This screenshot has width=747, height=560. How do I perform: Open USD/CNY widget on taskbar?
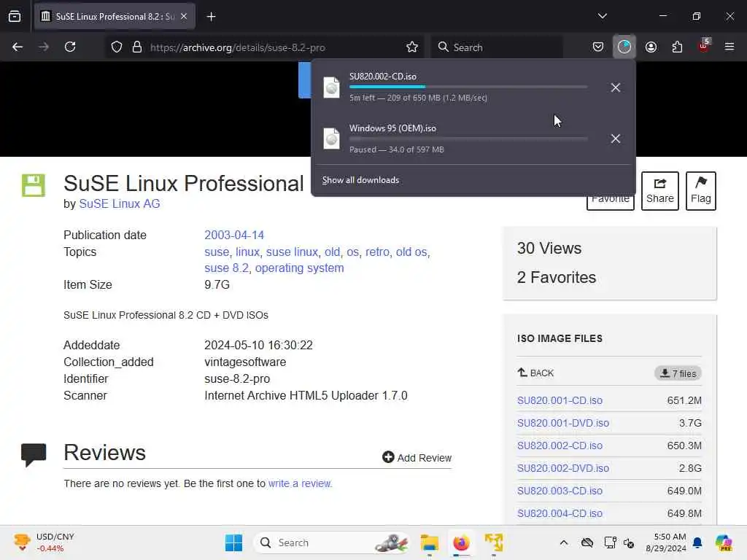44,542
